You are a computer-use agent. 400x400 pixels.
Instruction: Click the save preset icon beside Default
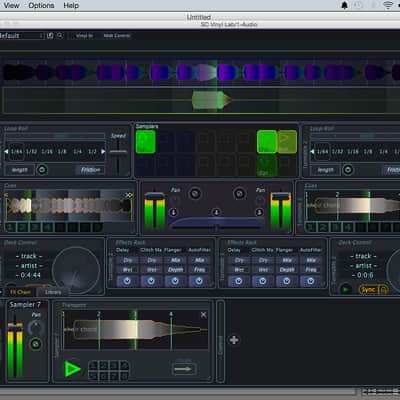coord(50,35)
